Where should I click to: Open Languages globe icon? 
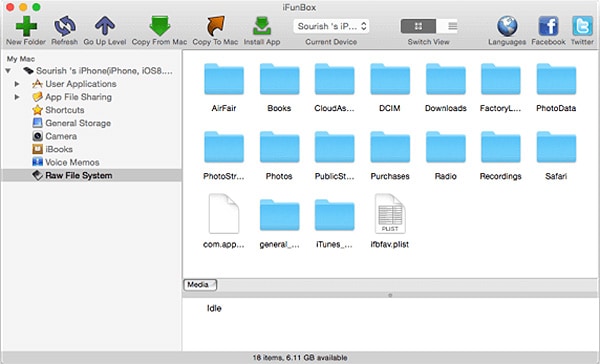coord(507,26)
